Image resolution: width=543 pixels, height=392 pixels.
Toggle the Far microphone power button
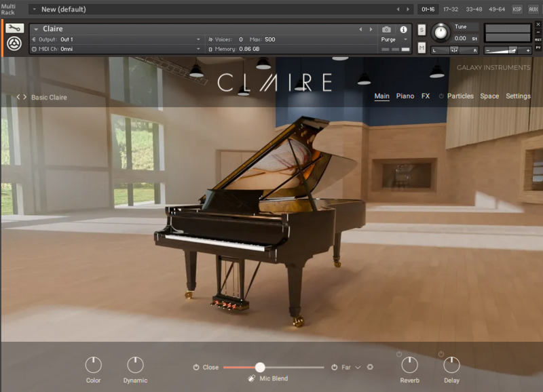tap(334, 367)
